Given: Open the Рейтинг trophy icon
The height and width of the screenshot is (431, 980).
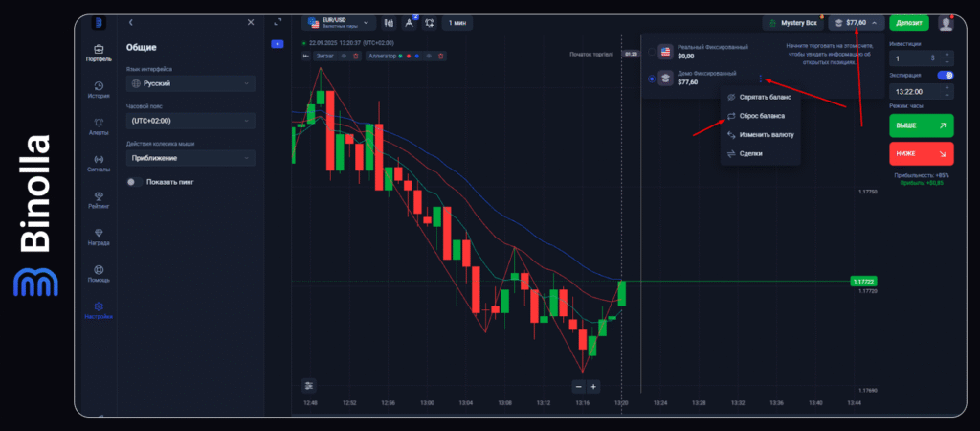Looking at the screenshot, I should click(x=99, y=199).
